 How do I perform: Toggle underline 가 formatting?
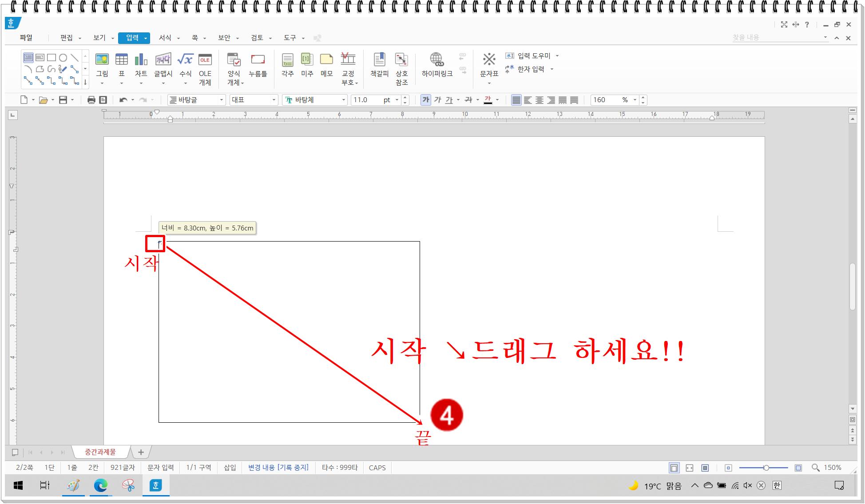tap(449, 100)
